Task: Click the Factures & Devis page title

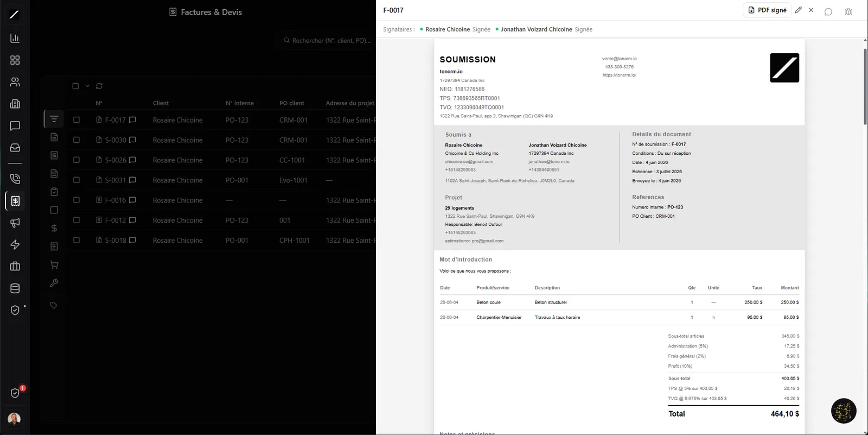Action: [x=206, y=12]
